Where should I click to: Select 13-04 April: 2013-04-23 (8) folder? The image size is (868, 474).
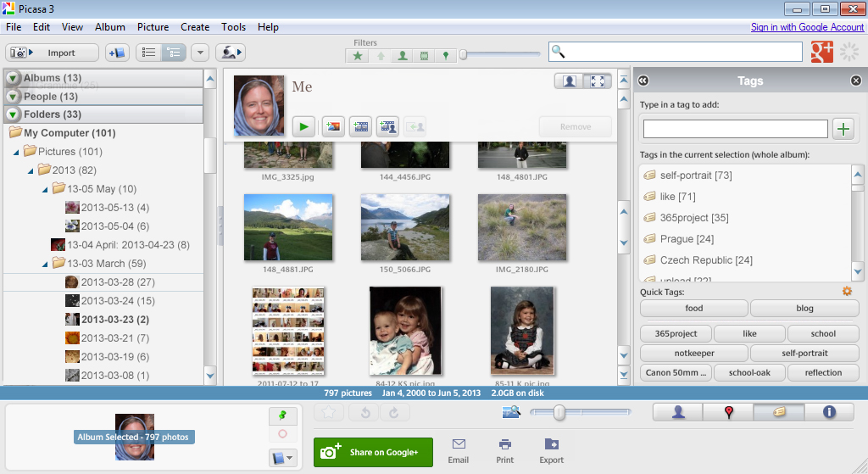click(120, 245)
